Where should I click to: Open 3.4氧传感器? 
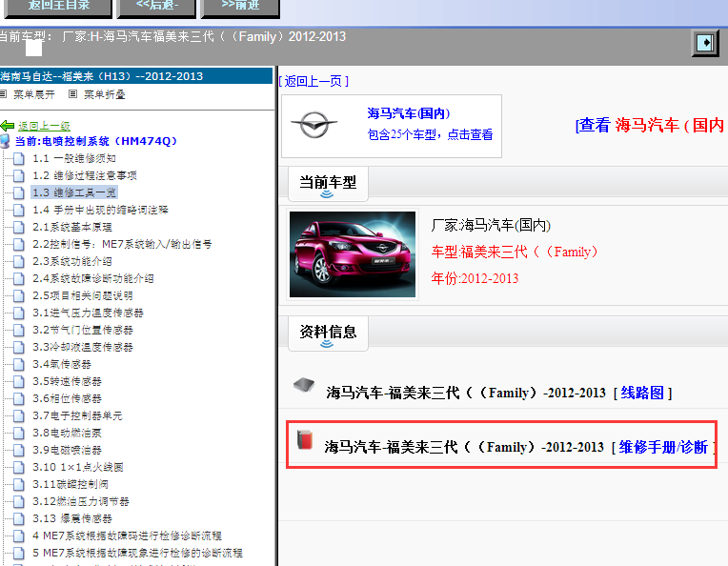[62, 365]
